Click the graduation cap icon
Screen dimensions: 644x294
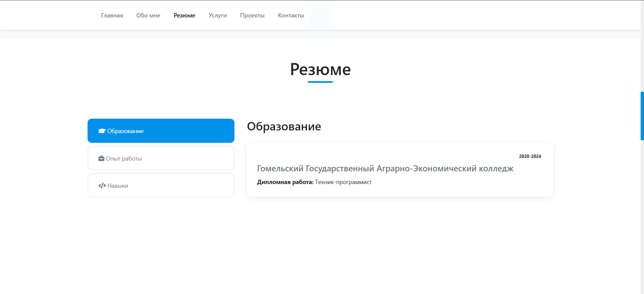[102, 131]
